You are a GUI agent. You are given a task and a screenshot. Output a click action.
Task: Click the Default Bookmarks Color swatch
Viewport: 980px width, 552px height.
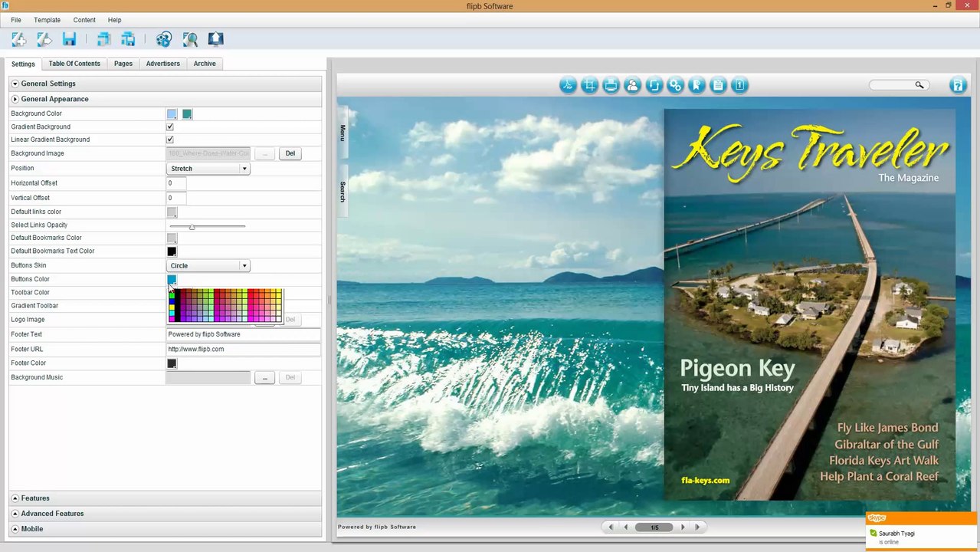pyautogui.click(x=172, y=238)
